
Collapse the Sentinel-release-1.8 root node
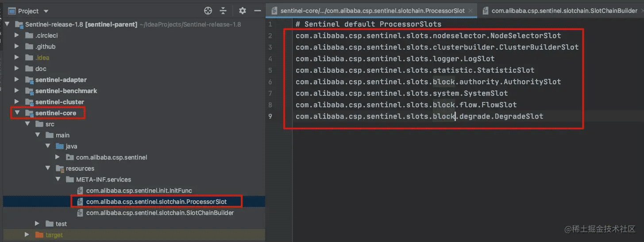7,24
